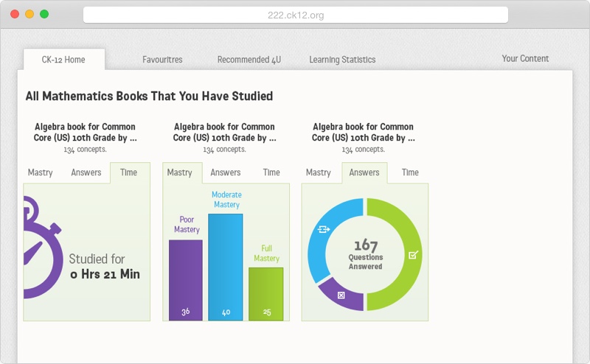Switch to the Favouritres tab
The height and width of the screenshot is (364, 590).
tap(162, 60)
